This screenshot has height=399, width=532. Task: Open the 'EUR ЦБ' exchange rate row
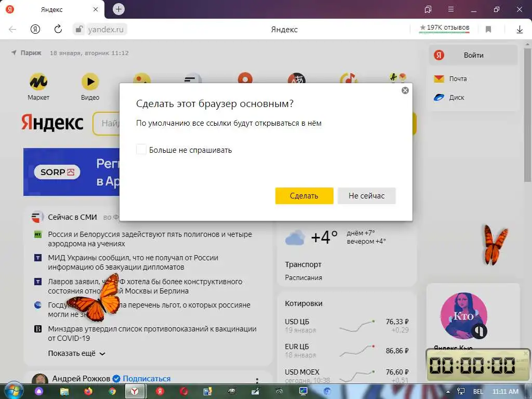tap(347, 351)
